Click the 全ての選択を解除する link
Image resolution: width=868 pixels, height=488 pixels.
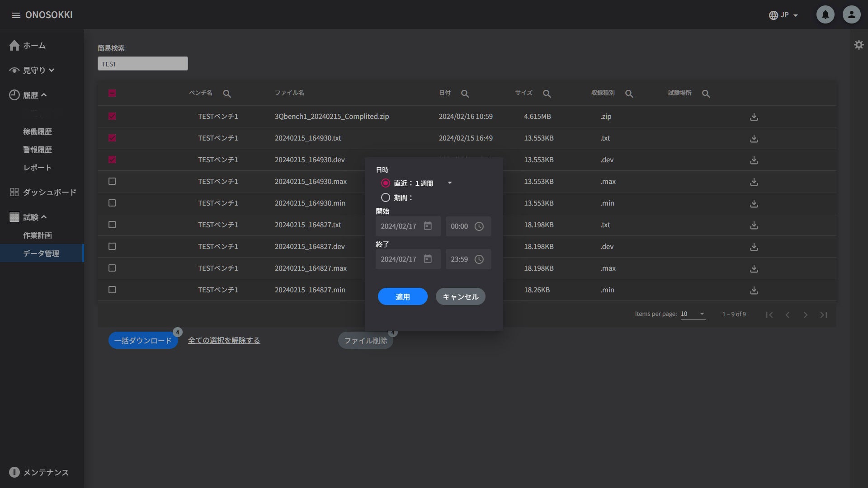(x=224, y=340)
